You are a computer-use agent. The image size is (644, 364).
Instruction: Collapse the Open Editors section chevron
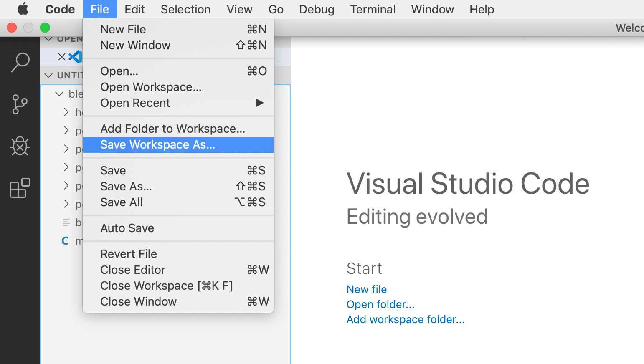[49, 39]
